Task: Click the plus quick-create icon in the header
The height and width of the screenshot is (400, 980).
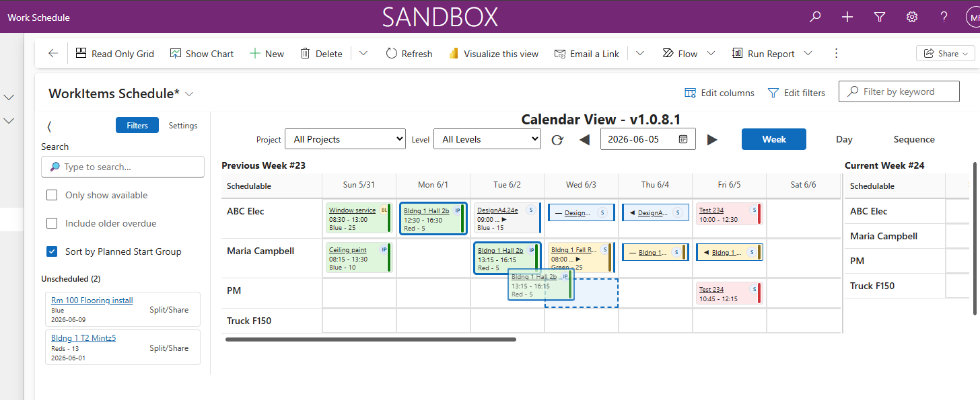Action: coord(847,17)
